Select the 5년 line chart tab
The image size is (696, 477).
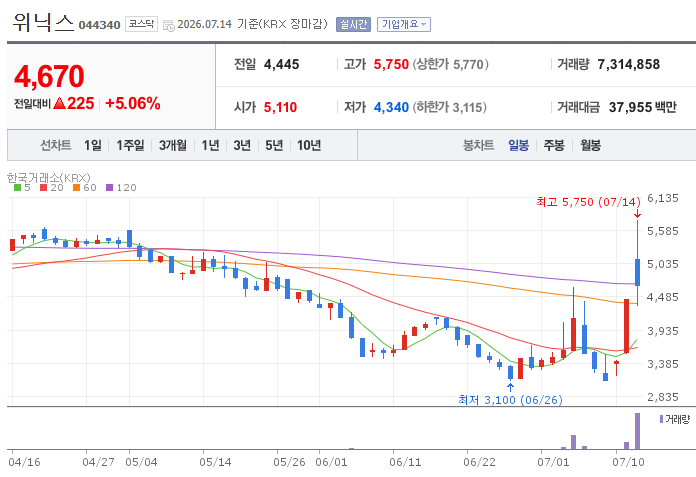coord(274,145)
